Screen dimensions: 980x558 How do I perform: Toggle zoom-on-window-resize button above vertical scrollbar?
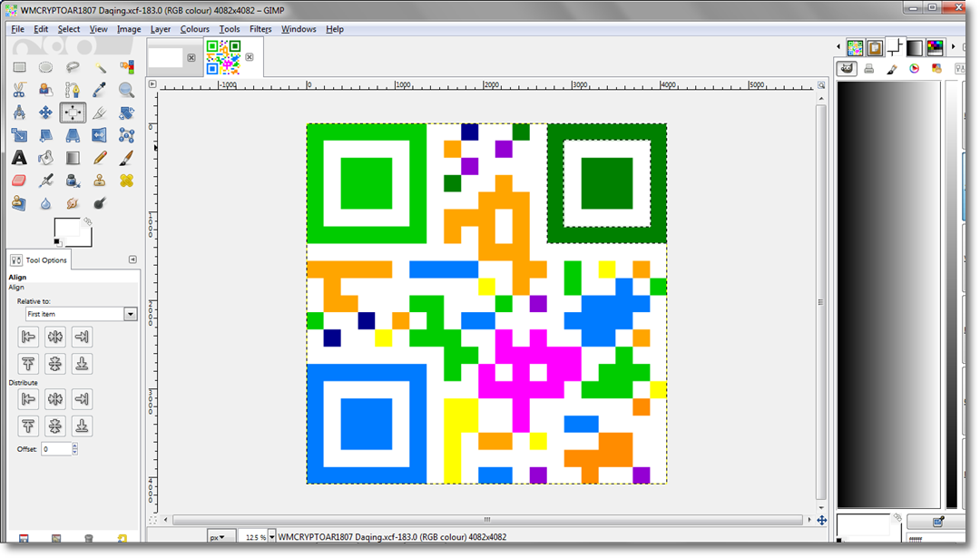point(821,85)
